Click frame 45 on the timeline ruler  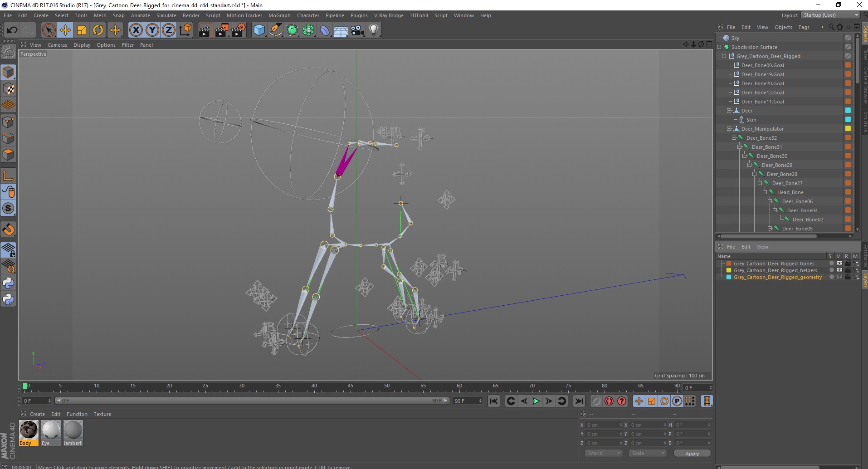pyautogui.click(x=351, y=386)
